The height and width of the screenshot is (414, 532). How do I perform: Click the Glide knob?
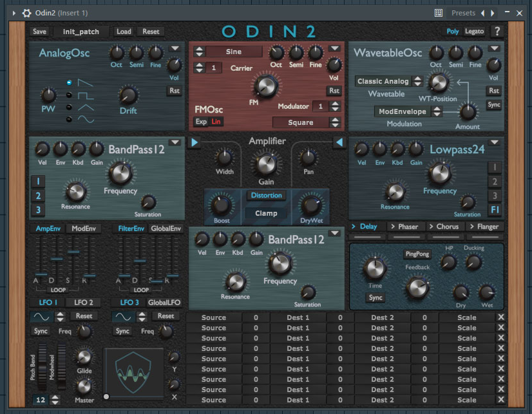84,357
